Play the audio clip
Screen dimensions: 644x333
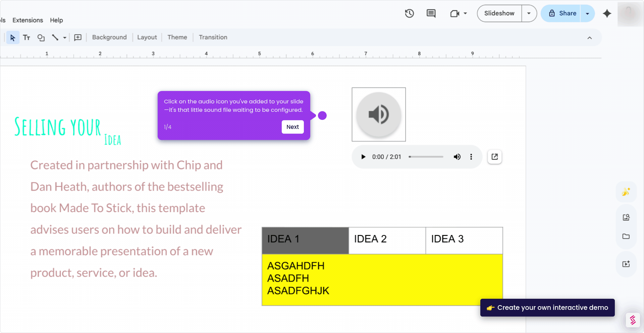pos(363,157)
